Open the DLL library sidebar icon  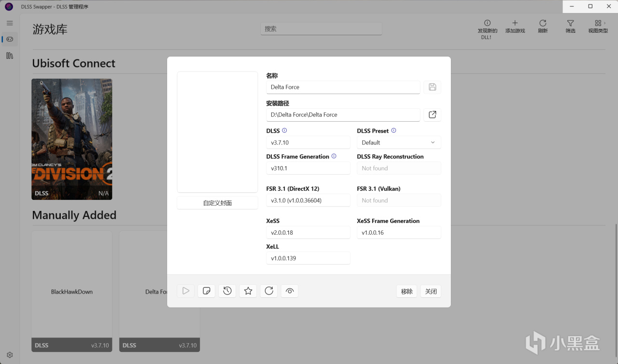[10, 56]
